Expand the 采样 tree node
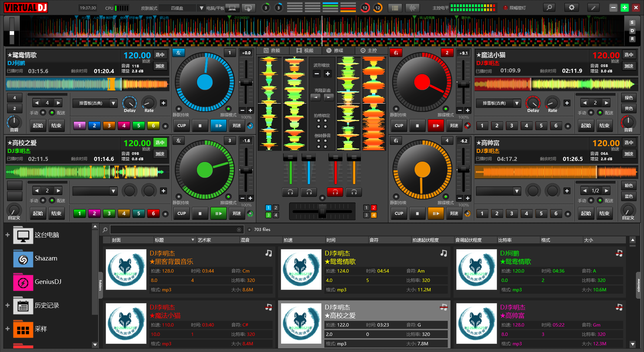 click(x=7, y=329)
